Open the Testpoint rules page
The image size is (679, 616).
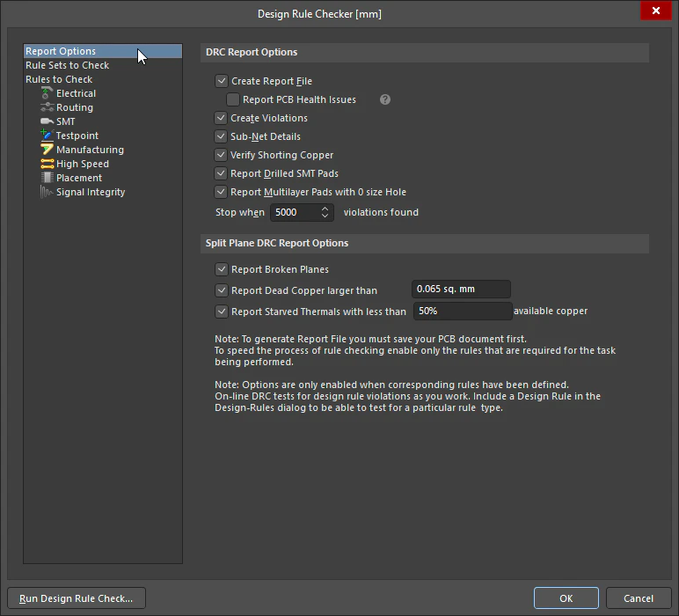pos(77,136)
